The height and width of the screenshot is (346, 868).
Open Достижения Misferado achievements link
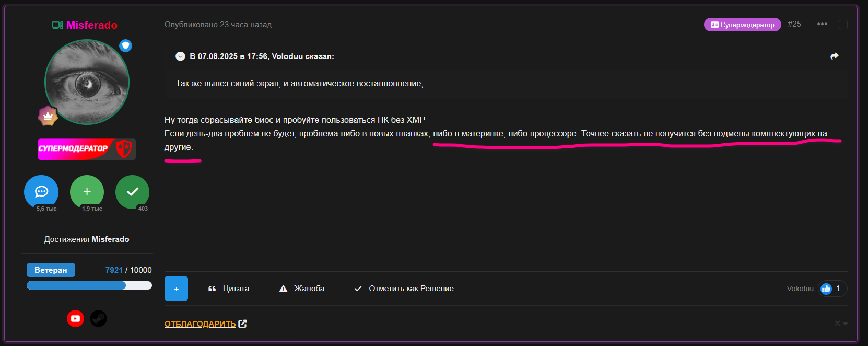tap(87, 239)
